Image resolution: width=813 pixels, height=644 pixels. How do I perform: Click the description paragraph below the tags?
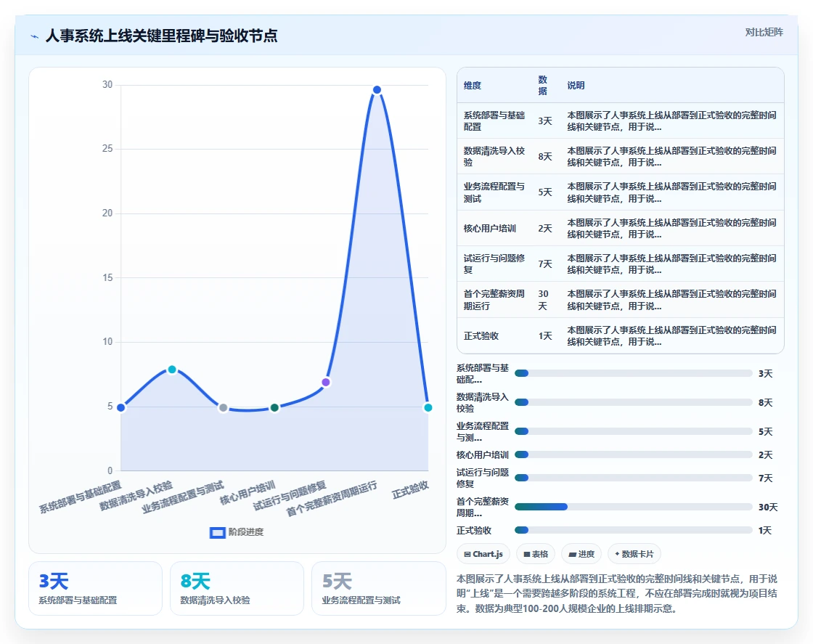[x=617, y=593]
